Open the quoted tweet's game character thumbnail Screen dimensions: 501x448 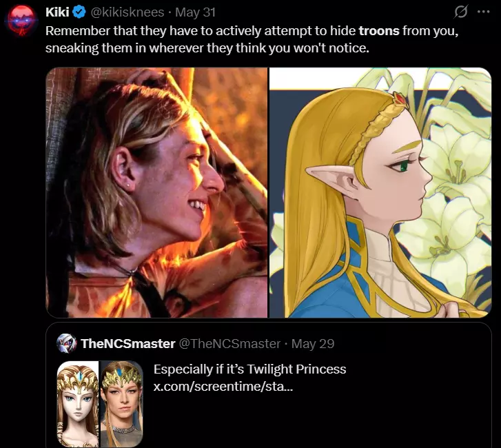(x=78, y=404)
